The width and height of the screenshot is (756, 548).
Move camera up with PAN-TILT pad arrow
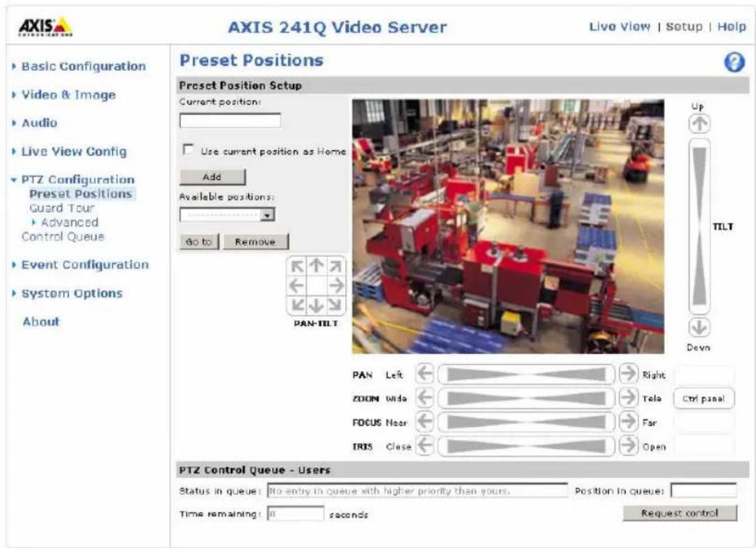pyautogui.click(x=316, y=265)
